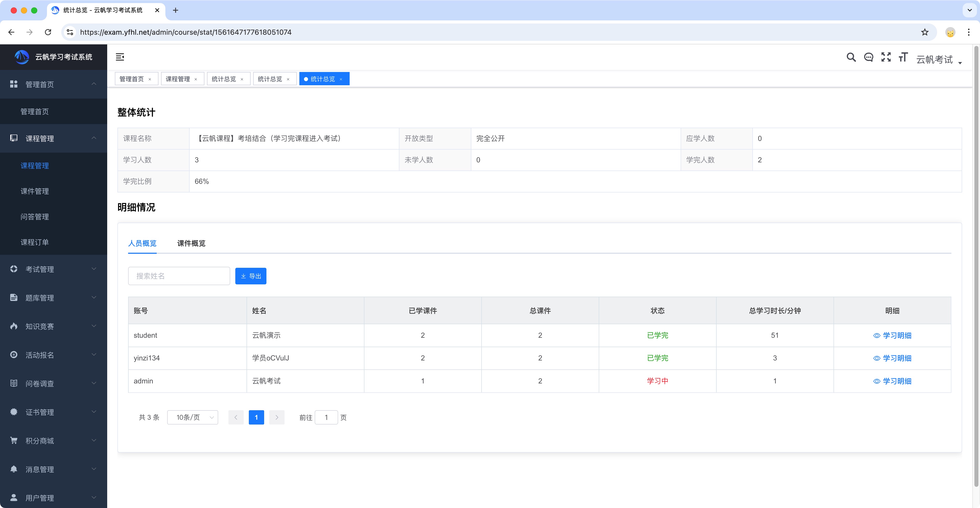Click the 证书管理 badge icon
Viewport: 980px width, 508px height.
(x=14, y=411)
